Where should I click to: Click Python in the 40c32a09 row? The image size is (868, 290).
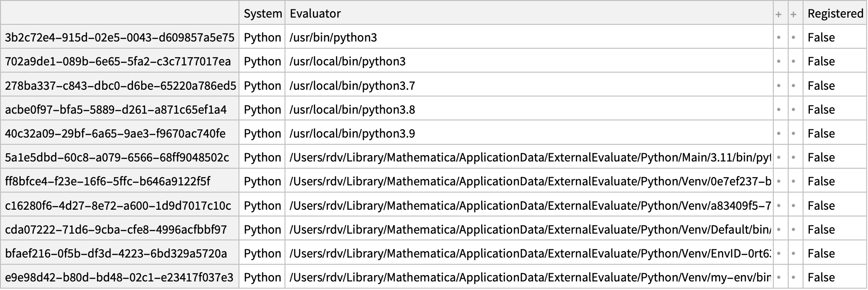tap(262, 133)
